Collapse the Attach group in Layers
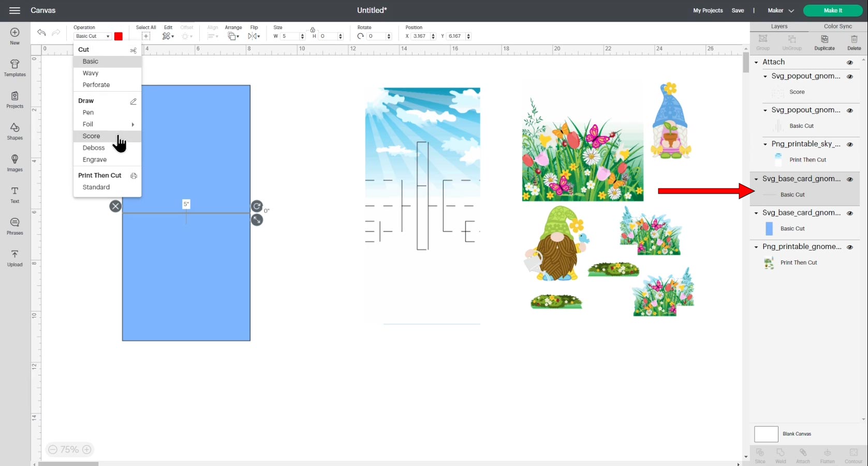868x466 pixels. click(756, 62)
